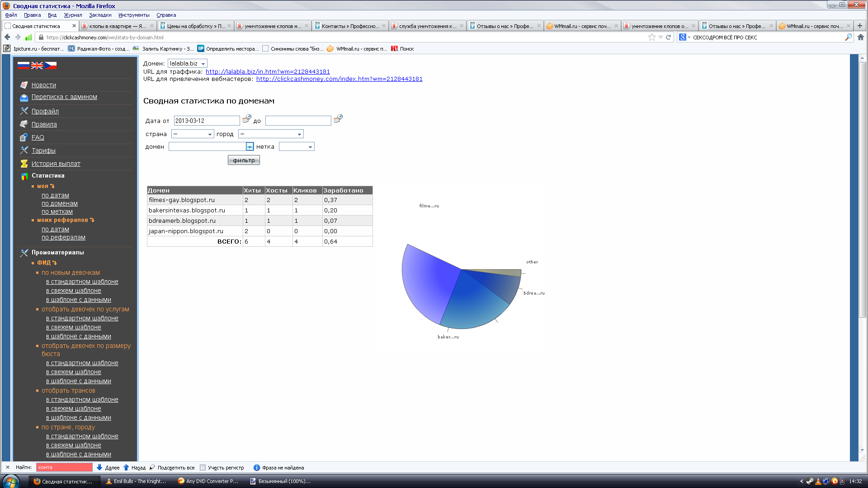Click the по доменам statistics link
The width and height of the screenshot is (868, 488).
point(60,203)
